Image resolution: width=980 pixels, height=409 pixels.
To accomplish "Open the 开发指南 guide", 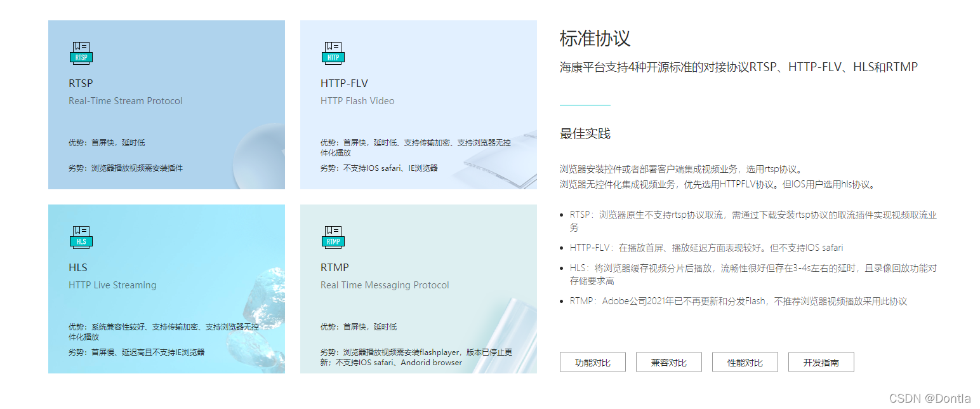I will [x=821, y=362].
